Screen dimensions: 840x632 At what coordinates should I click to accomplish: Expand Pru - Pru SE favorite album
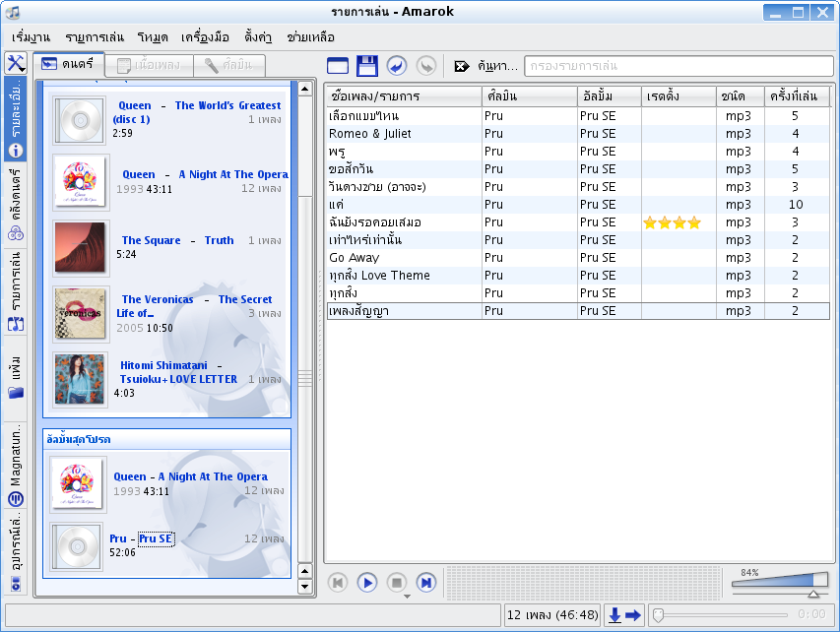[x=142, y=538]
